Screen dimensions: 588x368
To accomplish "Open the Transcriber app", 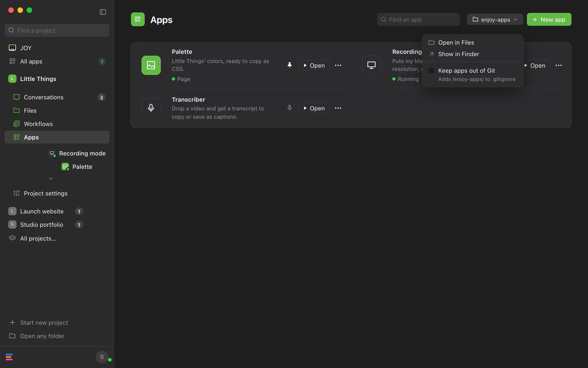I will point(314,108).
